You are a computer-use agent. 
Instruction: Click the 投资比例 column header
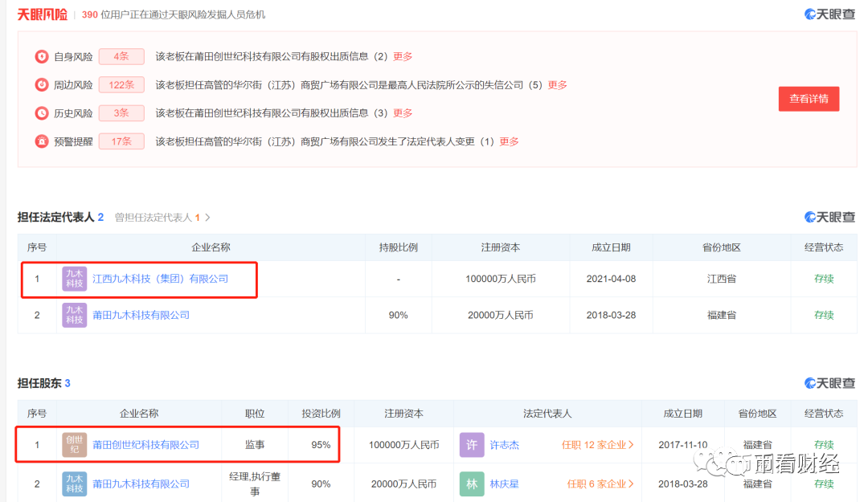321,414
